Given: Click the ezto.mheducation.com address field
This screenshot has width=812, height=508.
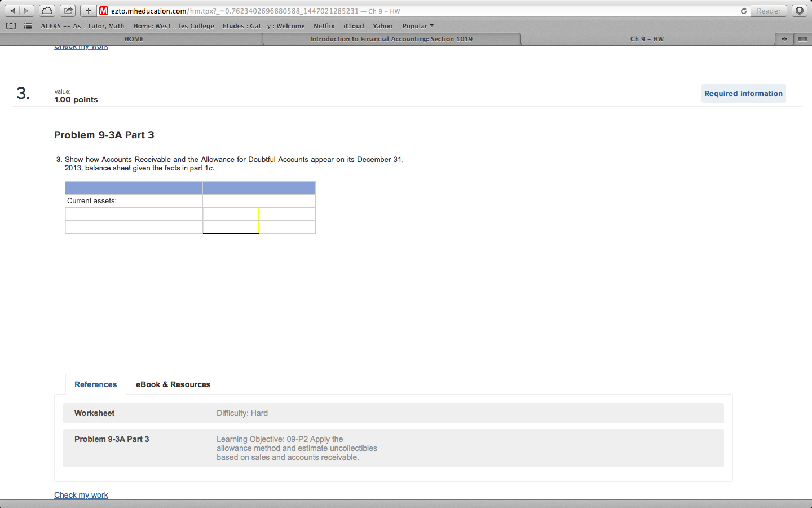Looking at the screenshot, I should [x=417, y=11].
